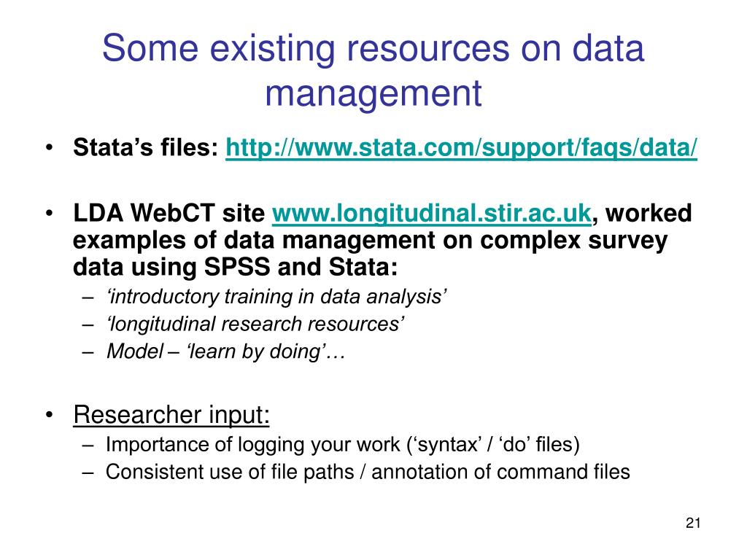Click the underlined 'Researcher input:' heading
The image size is (747, 560).
(x=171, y=415)
